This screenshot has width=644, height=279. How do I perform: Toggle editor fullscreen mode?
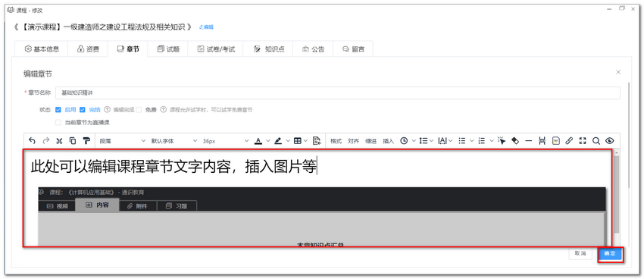click(583, 141)
